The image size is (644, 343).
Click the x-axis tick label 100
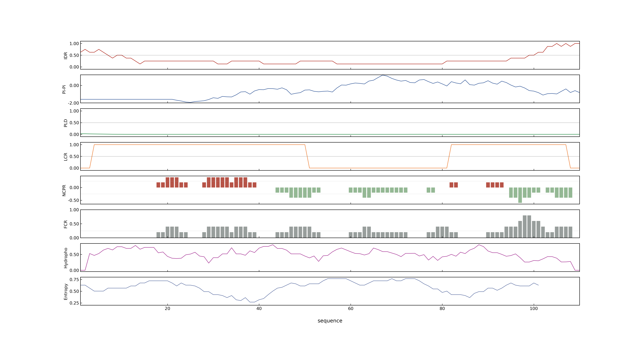coord(534,309)
